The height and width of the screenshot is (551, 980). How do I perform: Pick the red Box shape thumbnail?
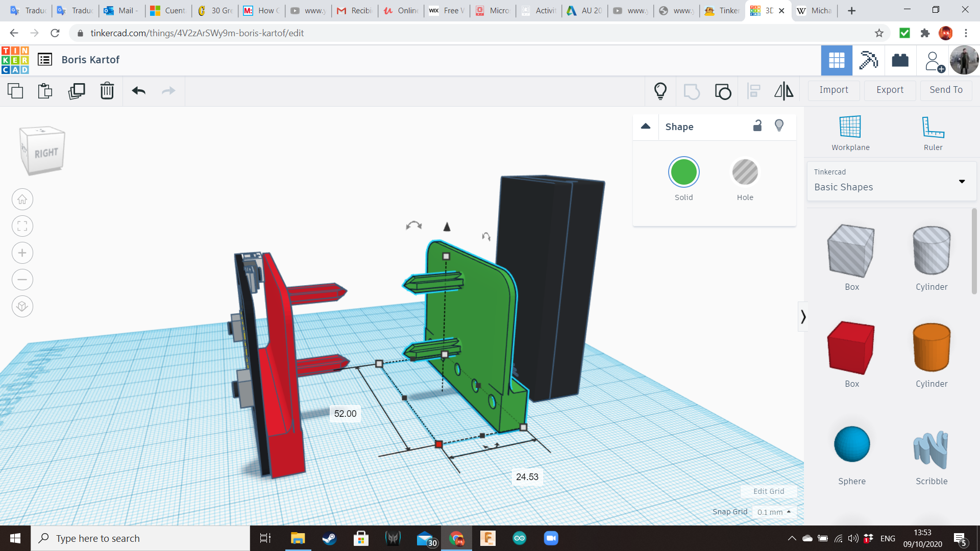[851, 348]
